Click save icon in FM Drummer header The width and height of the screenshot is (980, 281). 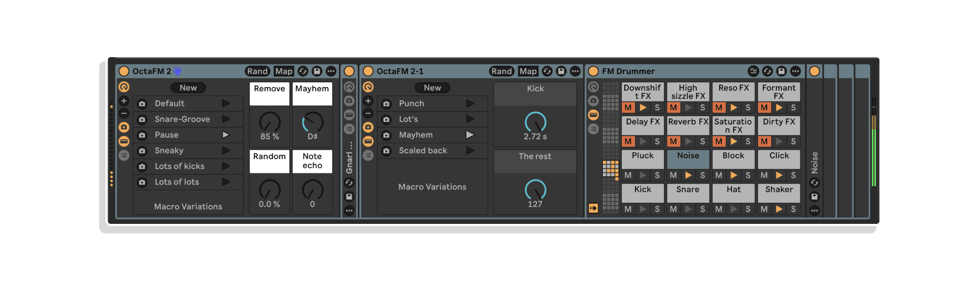pyautogui.click(x=781, y=71)
